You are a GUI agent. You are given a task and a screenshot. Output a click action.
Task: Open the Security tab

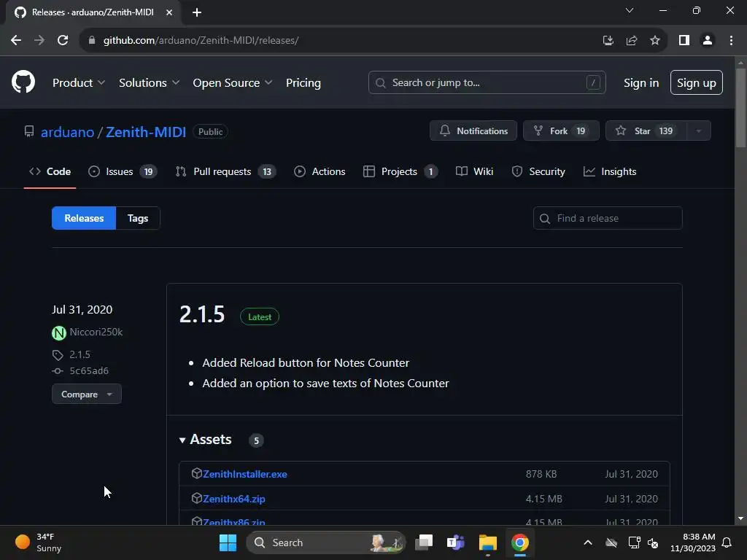(x=538, y=171)
